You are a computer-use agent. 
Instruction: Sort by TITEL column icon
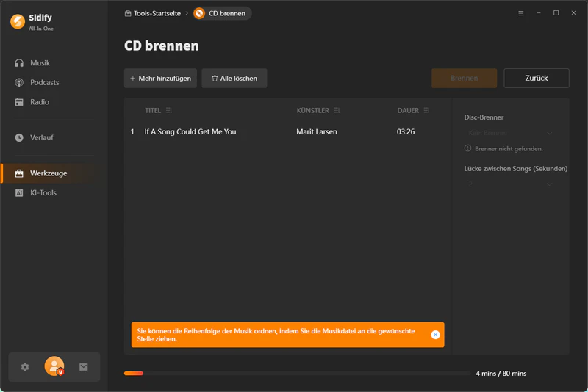(169, 110)
